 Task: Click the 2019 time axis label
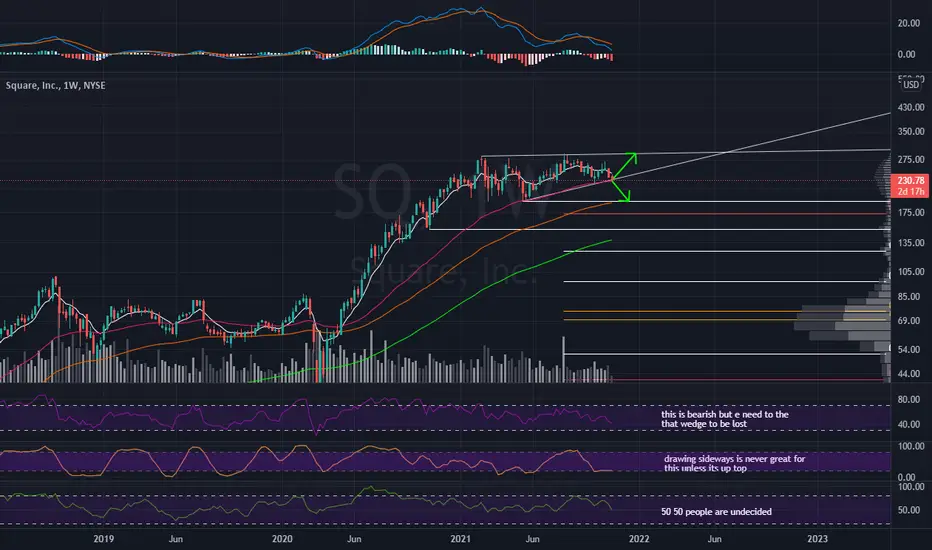coord(103,539)
